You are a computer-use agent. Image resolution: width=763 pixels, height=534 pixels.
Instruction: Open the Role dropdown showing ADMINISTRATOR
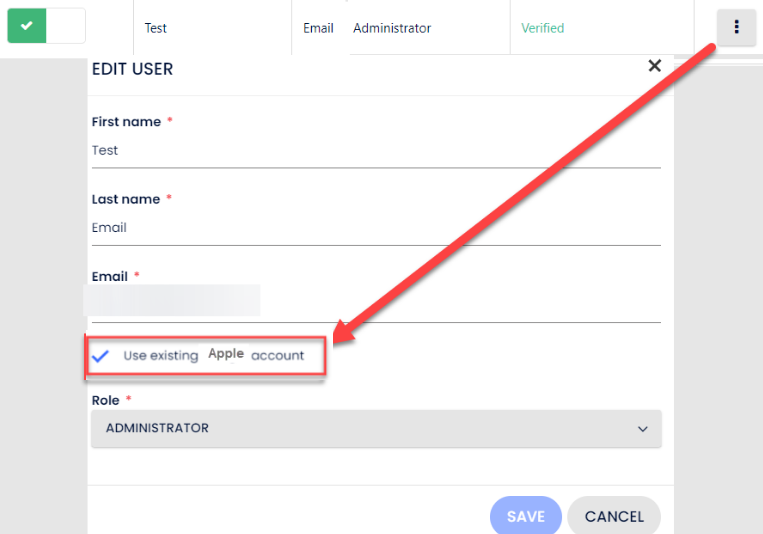click(375, 428)
